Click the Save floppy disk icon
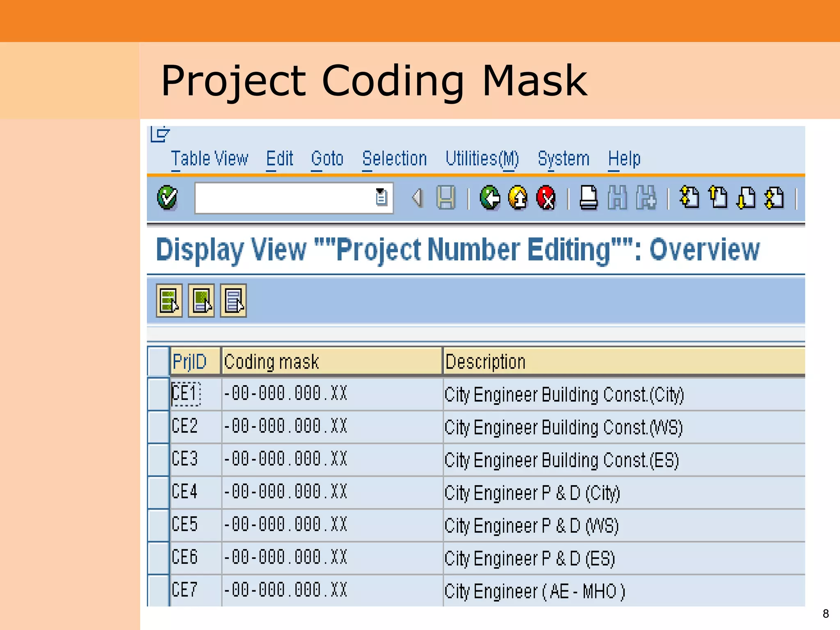The height and width of the screenshot is (630, 840). [x=446, y=198]
